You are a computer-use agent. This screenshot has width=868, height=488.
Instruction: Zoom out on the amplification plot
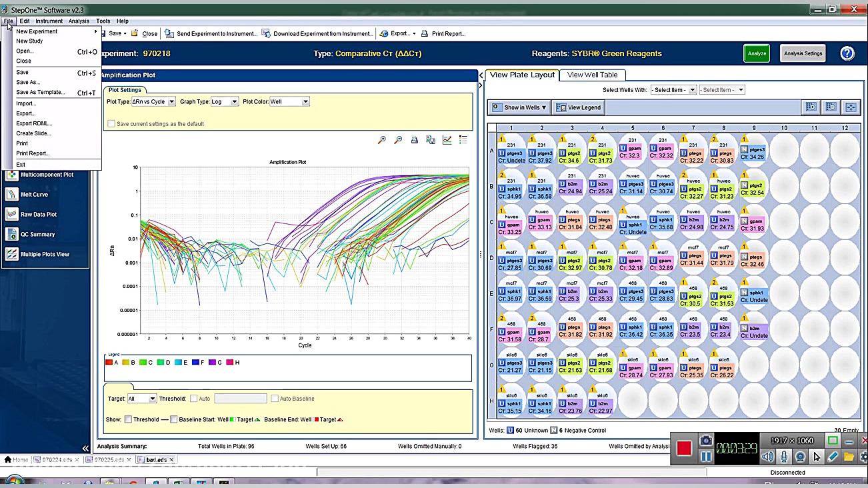398,140
